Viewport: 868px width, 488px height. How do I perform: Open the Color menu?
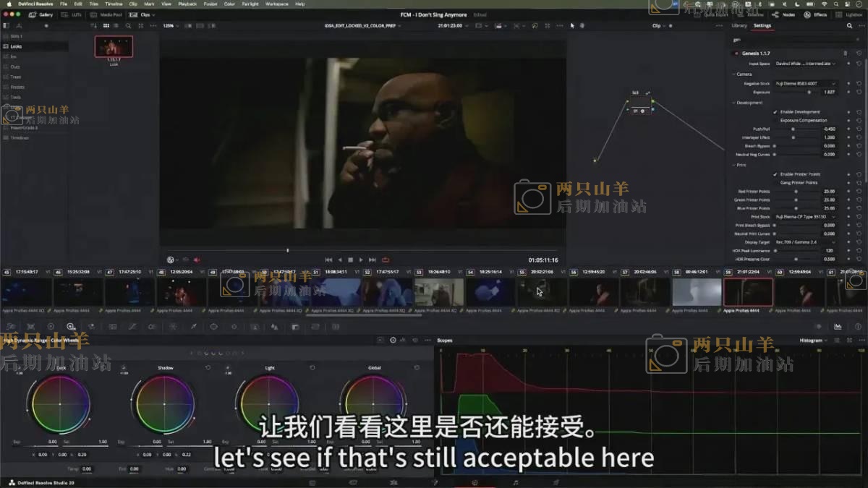(x=229, y=4)
